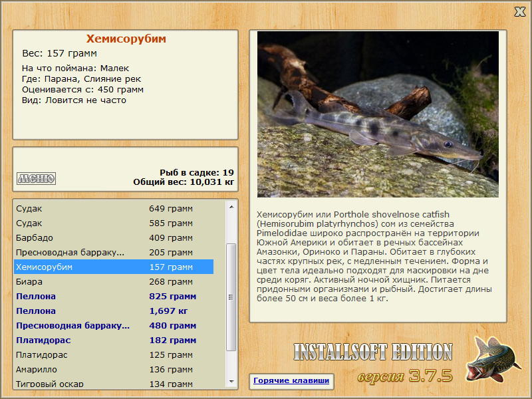The height and width of the screenshot is (399, 532).
Task: Select Тигровый оскар in the list
Action: pyautogui.click(x=114, y=384)
